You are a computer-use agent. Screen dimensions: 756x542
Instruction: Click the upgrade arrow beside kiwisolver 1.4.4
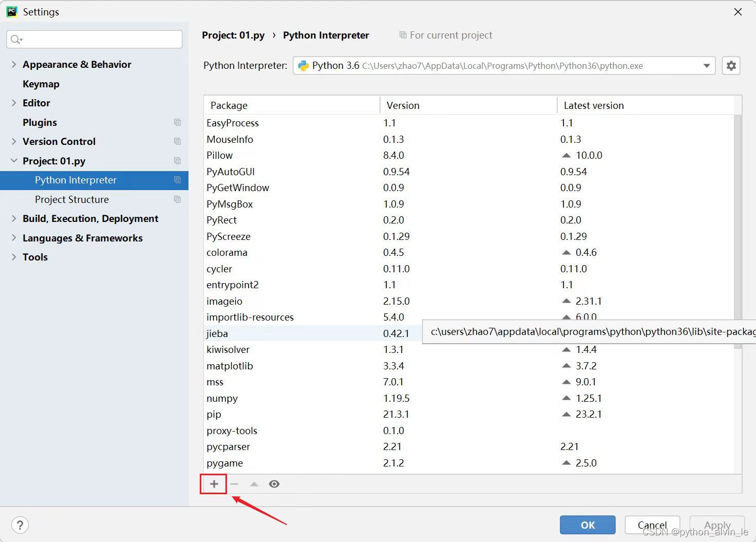pyautogui.click(x=566, y=349)
